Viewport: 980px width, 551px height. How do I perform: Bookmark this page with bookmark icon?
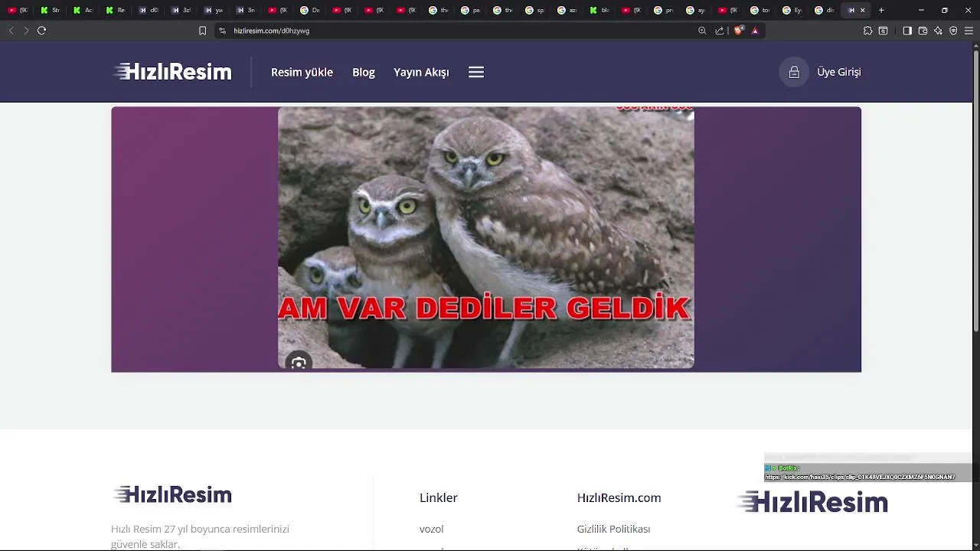pyautogui.click(x=202, y=31)
